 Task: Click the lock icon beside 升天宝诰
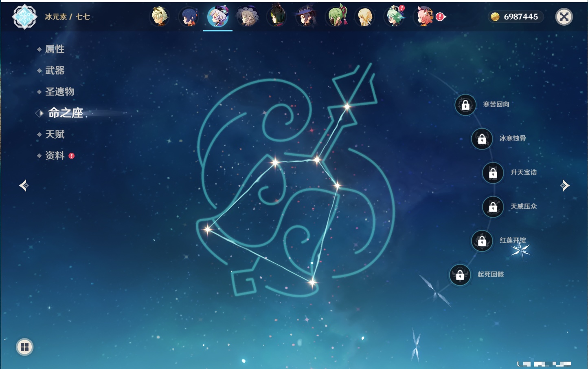[493, 173]
